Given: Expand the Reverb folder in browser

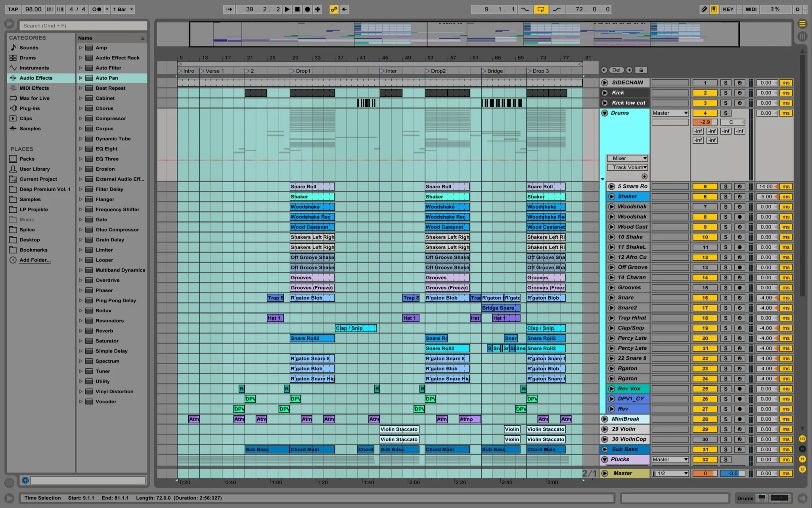Looking at the screenshot, I should pos(80,331).
